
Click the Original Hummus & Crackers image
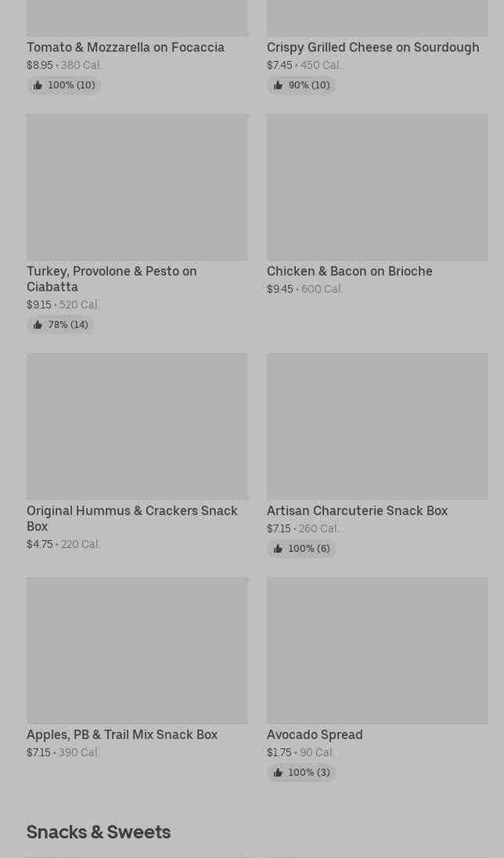(137, 426)
